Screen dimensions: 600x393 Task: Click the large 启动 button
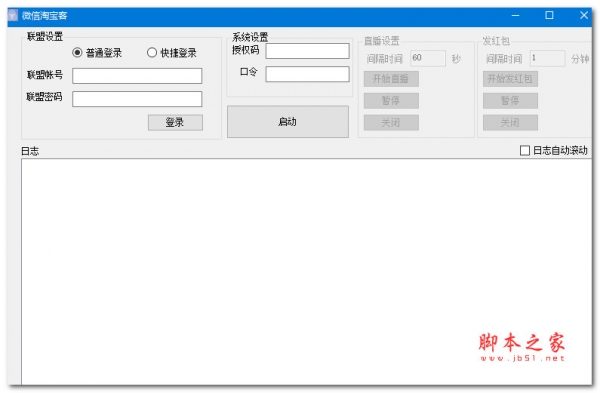288,122
